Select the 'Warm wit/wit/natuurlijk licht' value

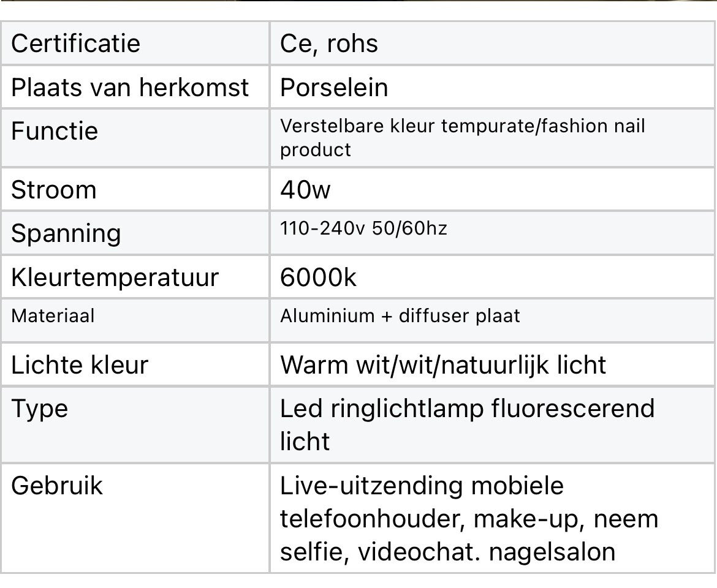pyautogui.click(x=443, y=365)
